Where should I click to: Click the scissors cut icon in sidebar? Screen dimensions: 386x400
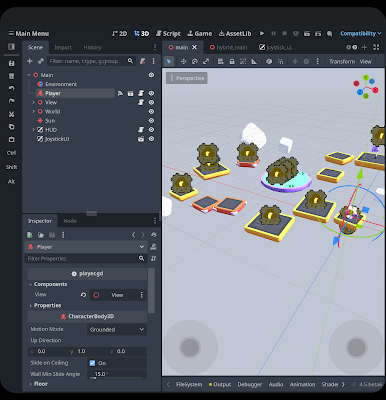pos(11,114)
